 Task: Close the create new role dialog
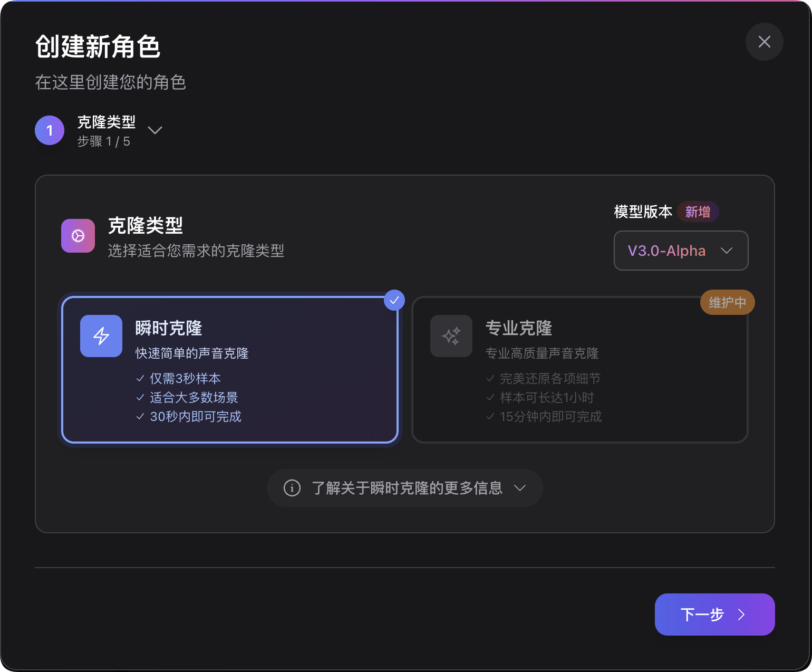click(x=764, y=42)
